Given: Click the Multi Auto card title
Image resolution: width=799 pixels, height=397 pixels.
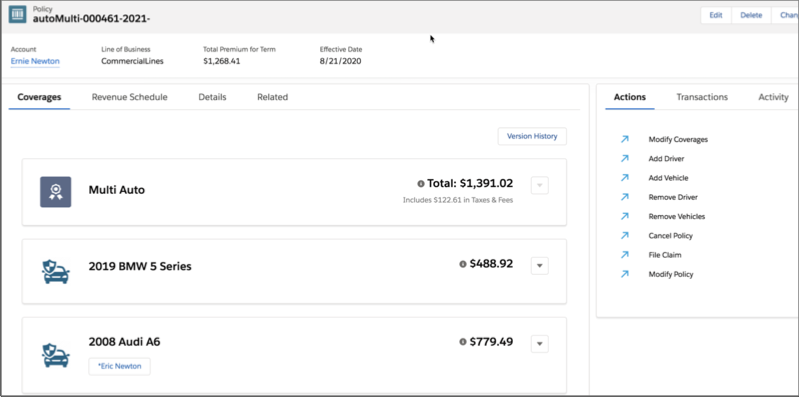Looking at the screenshot, I should point(117,190).
